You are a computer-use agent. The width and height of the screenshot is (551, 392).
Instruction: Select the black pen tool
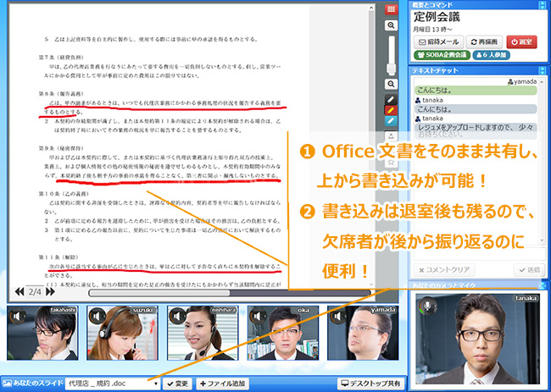(391, 99)
